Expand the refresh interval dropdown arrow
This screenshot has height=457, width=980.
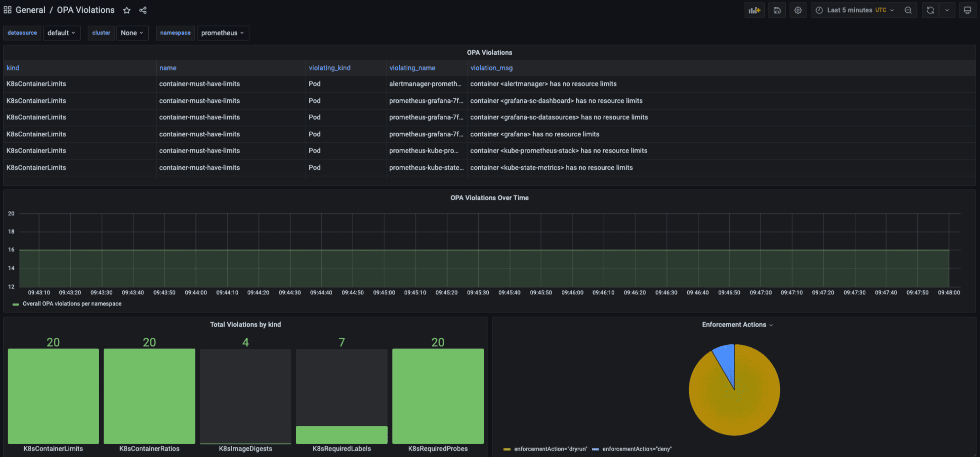(947, 10)
